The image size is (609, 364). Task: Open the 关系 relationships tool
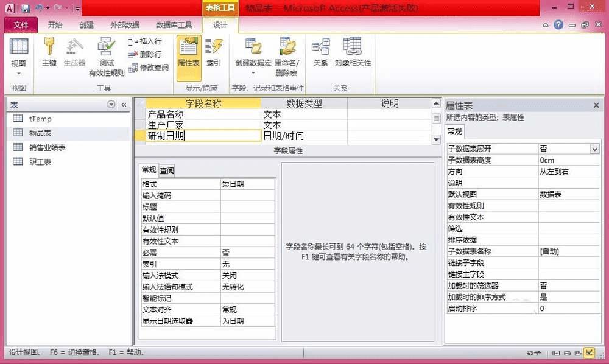[x=320, y=52]
